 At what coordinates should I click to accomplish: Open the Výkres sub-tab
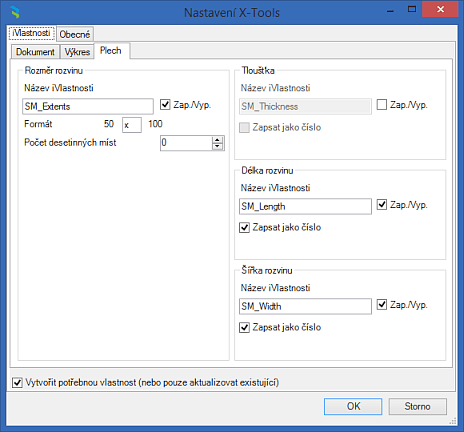(x=77, y=52)
